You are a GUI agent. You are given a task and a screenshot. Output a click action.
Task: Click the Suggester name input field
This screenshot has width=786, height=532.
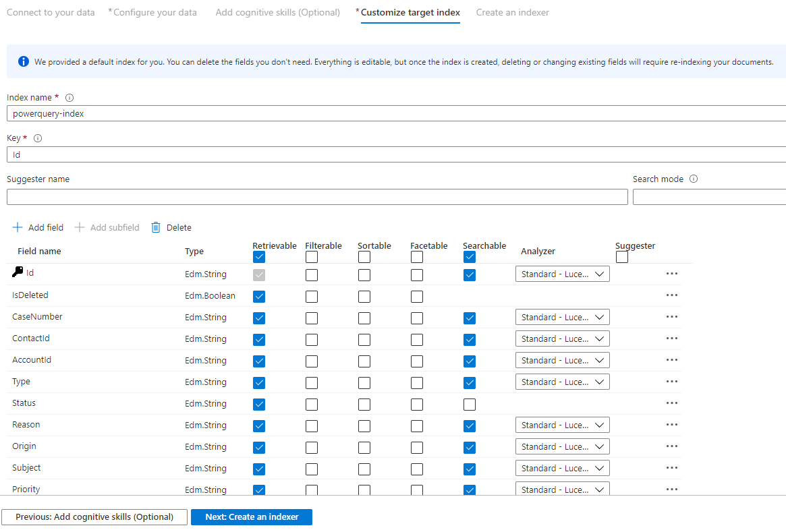pos(317,197)
